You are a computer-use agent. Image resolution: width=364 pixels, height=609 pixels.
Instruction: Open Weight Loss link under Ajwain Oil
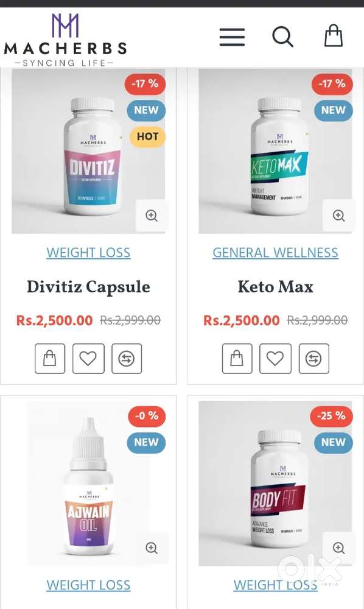tap(88, 585)
